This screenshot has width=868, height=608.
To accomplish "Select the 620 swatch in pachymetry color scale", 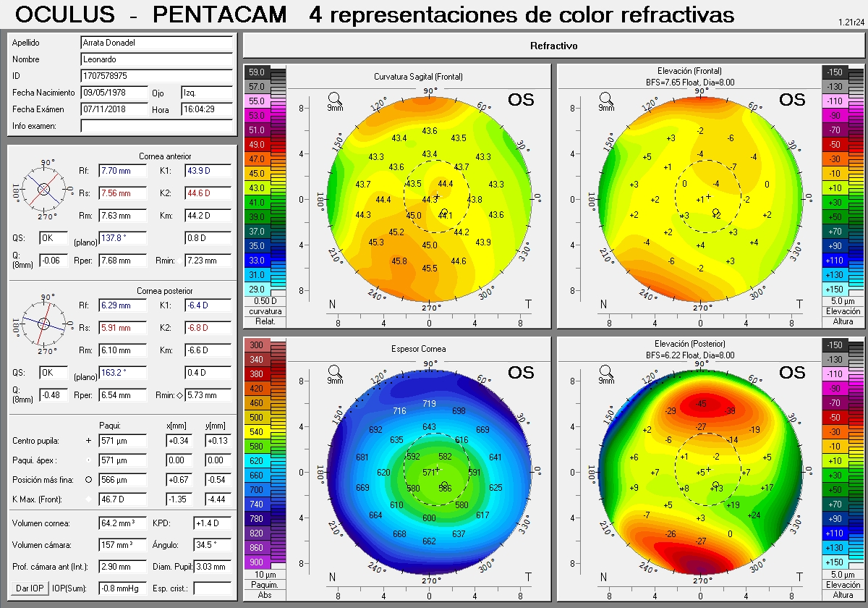I will click(x=258, y=460).
